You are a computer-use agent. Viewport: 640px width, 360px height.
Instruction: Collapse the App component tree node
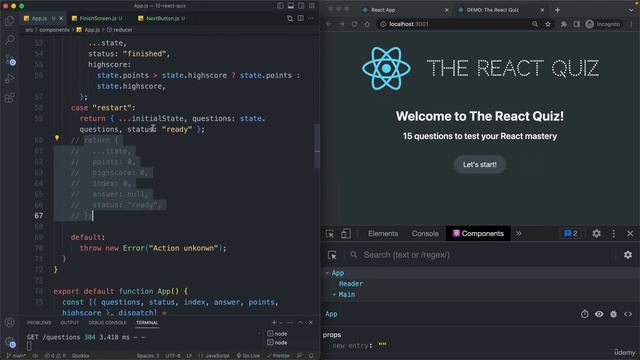tap(327, 273)
